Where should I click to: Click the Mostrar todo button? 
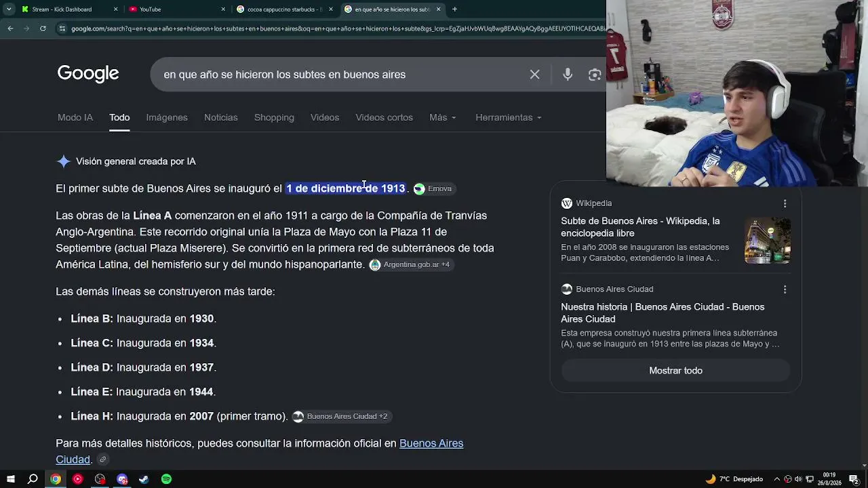(x=675, y=371)
